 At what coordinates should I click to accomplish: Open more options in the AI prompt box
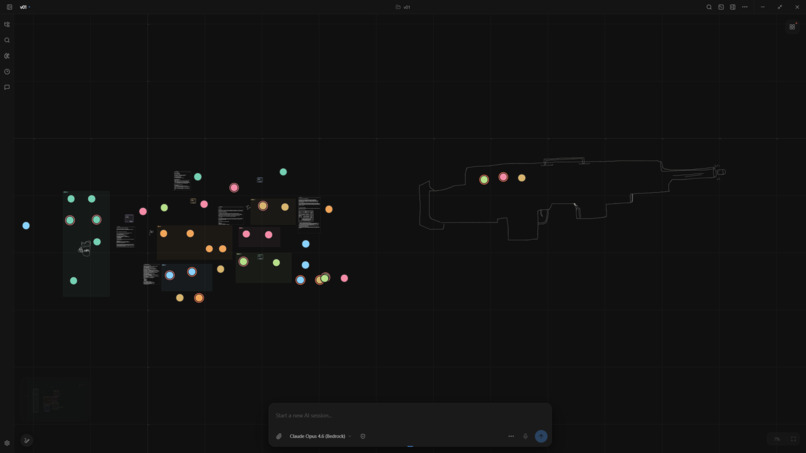pyautogui.click(x=511, y=436)
